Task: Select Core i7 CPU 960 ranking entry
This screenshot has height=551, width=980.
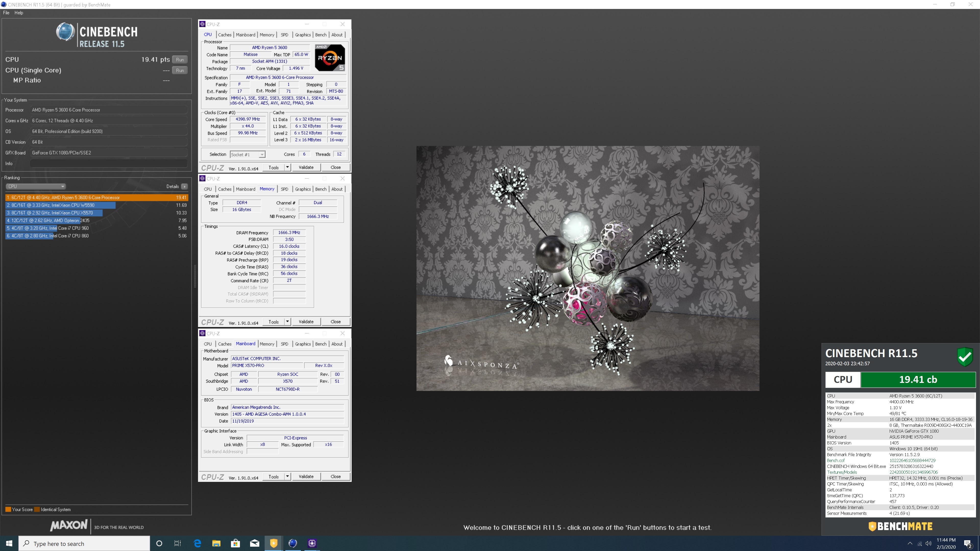Action: 97,228
